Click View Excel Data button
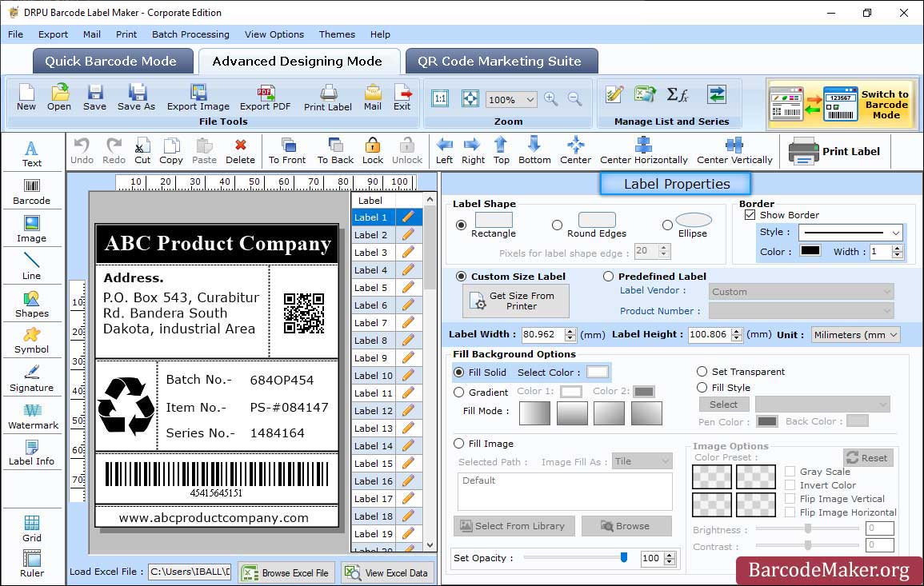This screenshot has height=586, width=924. coord(387,572)
